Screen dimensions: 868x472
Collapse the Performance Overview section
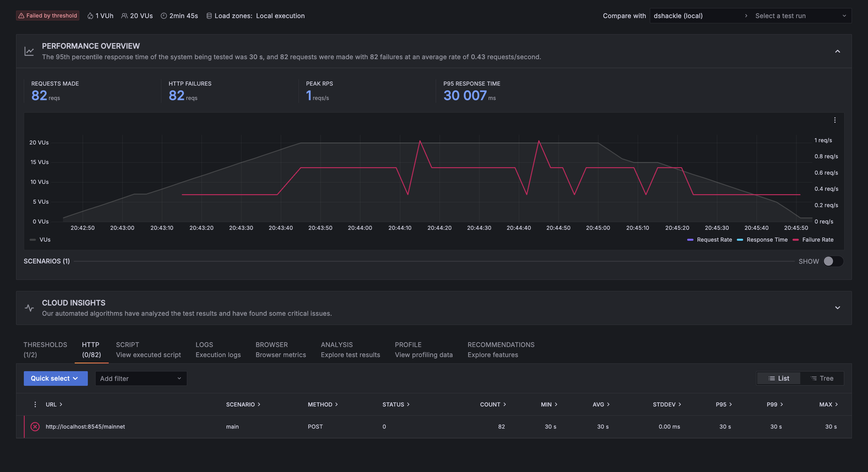click(x=837, y=51)
